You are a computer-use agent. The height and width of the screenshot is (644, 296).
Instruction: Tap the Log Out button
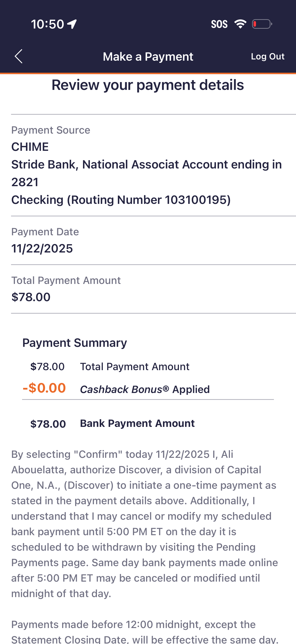tap(268, 56)
